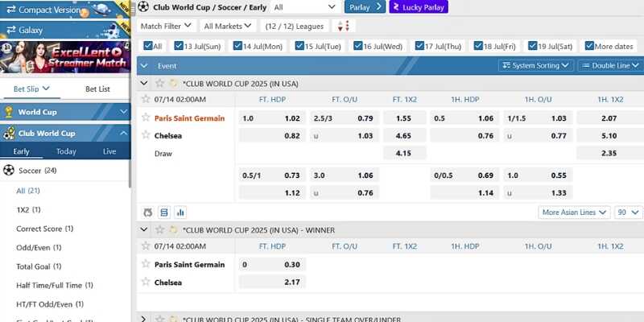Switch to the Live tab

(109, 151)
